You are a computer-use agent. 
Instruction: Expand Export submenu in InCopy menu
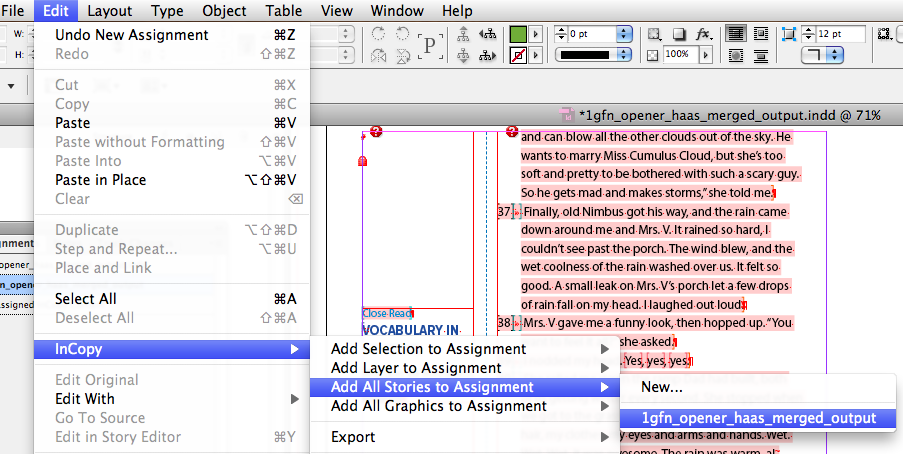tap(605, 437)
